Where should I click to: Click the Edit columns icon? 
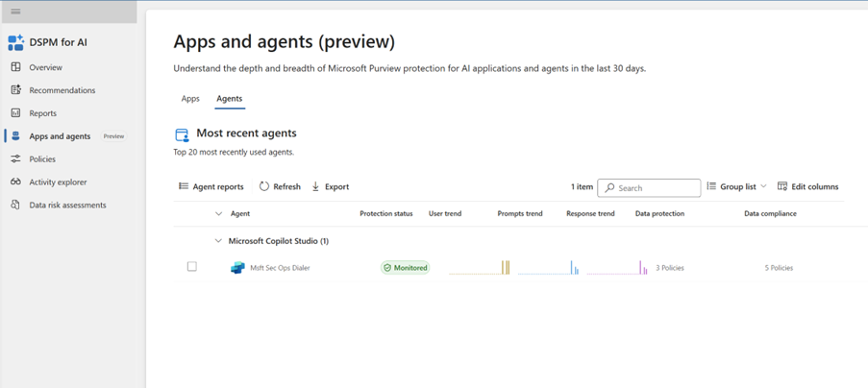pyautogui.click(x=782, y=186)
